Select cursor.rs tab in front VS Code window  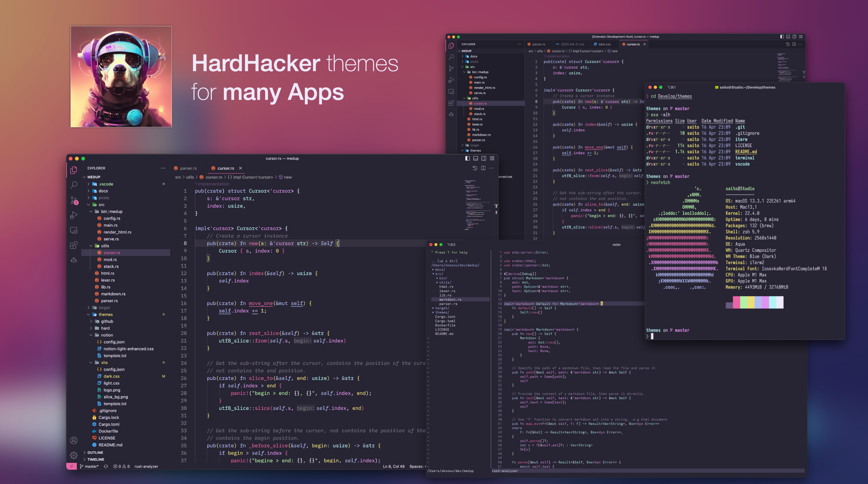226,168
